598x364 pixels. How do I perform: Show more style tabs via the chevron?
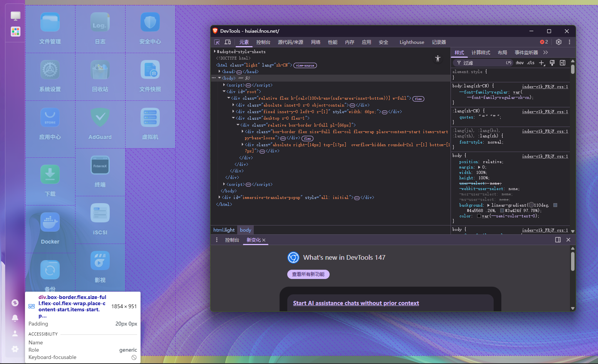545,52
